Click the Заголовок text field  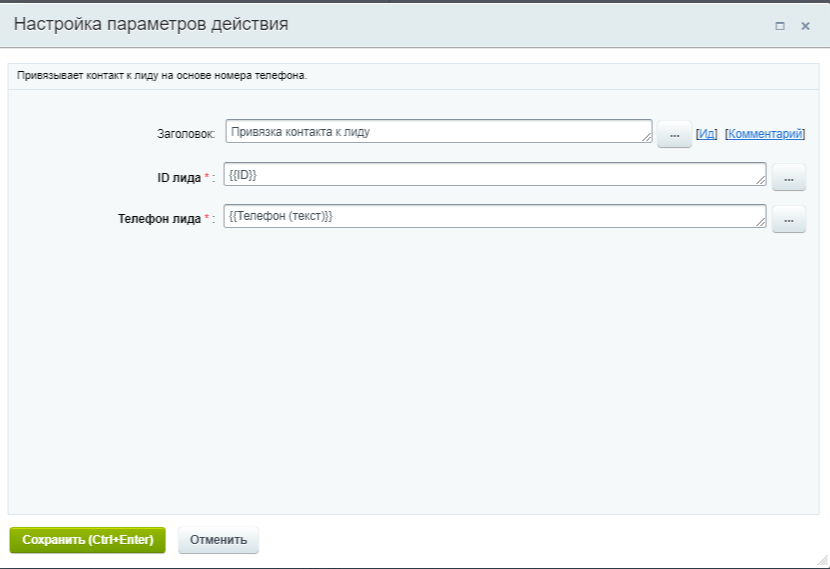(x=438, y=132)
